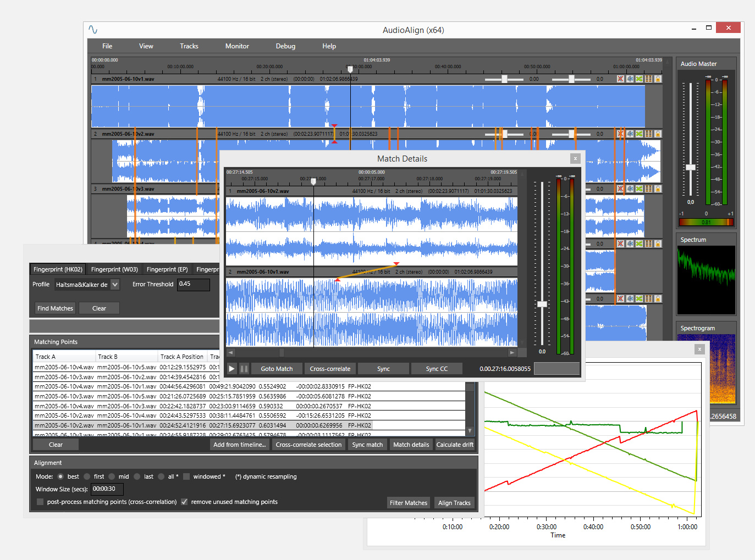This screenshot has height=560, width=755.
Task: Solo track 1 using the speaker icon
Action: [x=630, y=79]
